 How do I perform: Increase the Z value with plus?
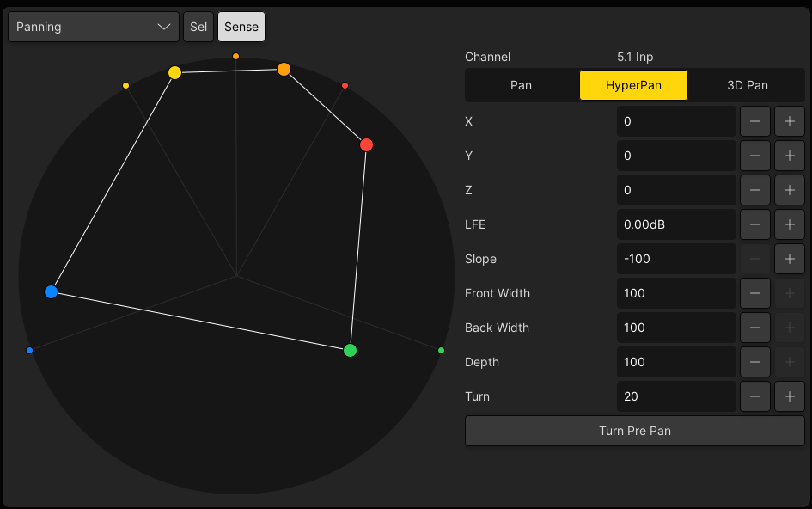click(789, 190)
